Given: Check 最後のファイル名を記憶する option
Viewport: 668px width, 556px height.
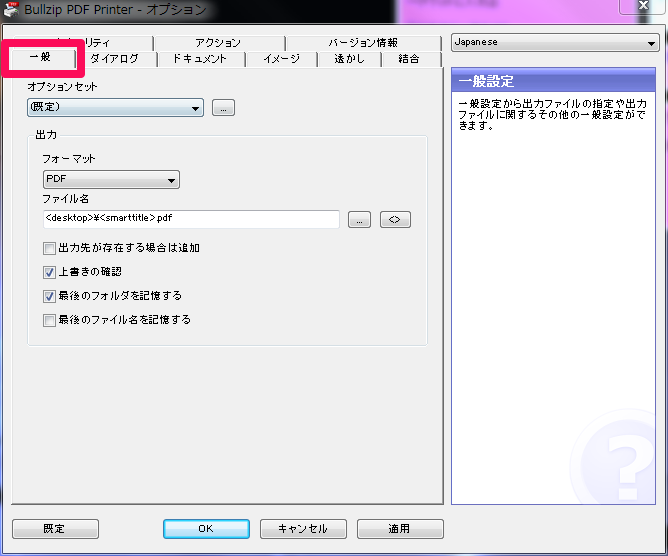Looking at the screenshot, I should 49,320.
